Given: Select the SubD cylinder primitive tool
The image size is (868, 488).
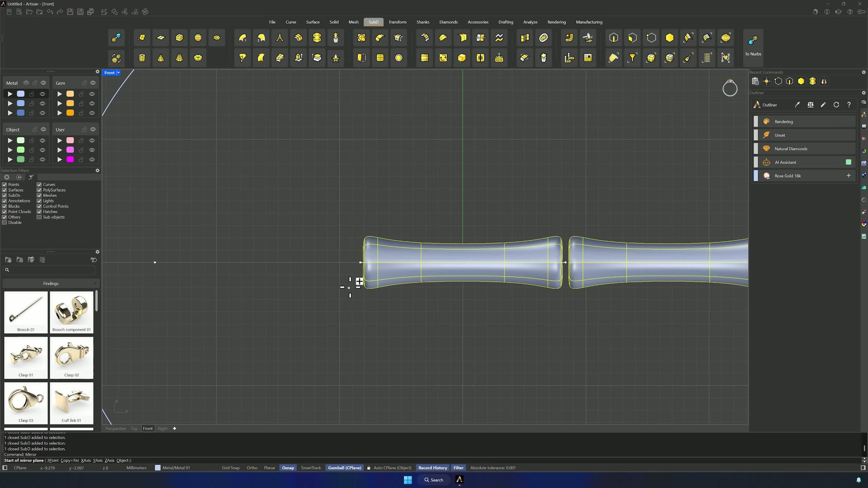Looking at the screenshot, I should [142, 58].
